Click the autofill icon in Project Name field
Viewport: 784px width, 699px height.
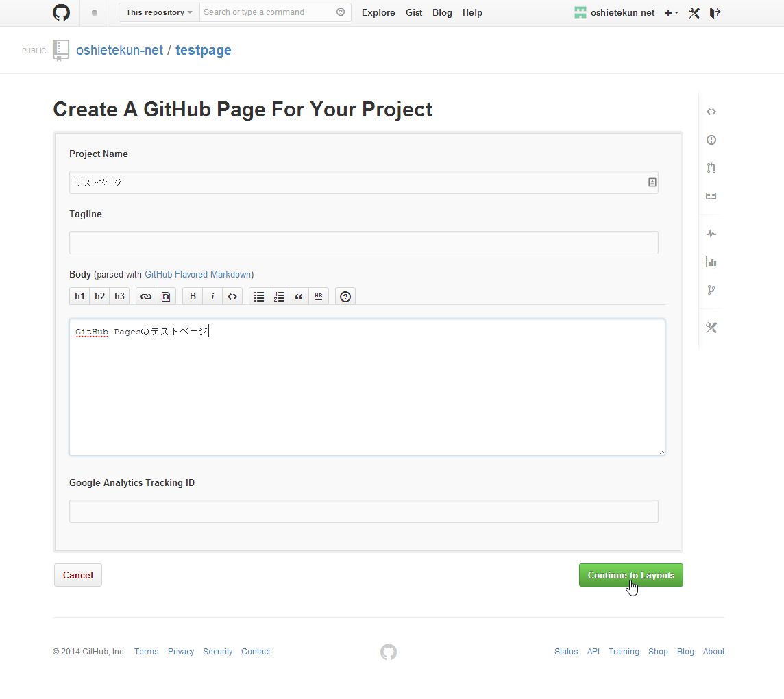pos(652,182)
